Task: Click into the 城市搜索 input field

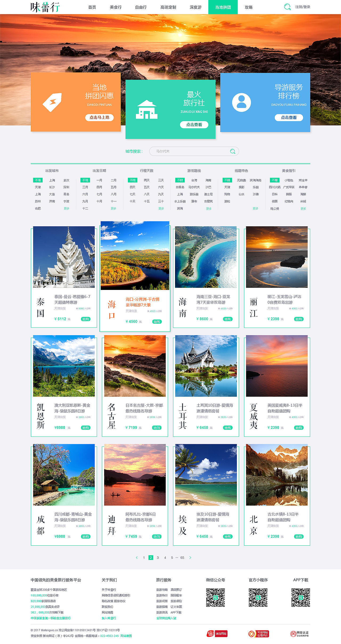Action: (x=194, y=151)
